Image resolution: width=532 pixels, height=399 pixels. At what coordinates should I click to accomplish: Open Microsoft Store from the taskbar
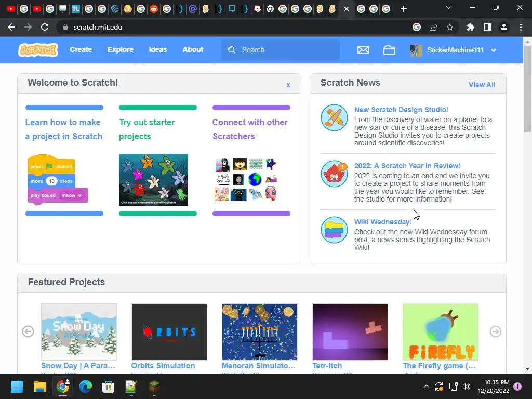tap(108, 387)
